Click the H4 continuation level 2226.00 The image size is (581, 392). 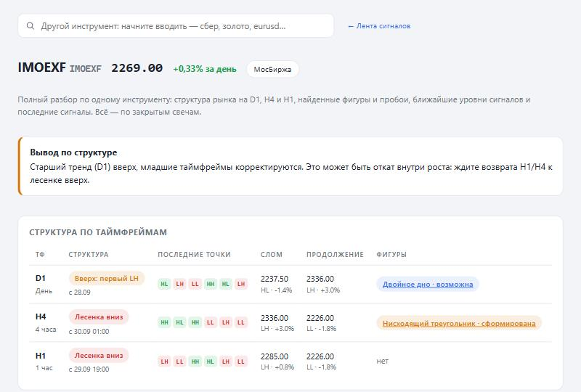tap(320, 318)
